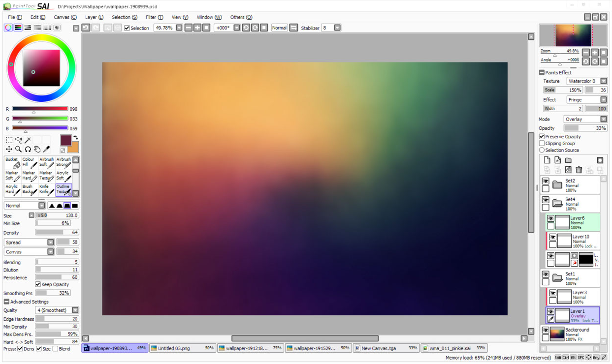Switch to wma_011_pinkie.sai tab
This screenshot has height=364, width=612.
point(453,348)
